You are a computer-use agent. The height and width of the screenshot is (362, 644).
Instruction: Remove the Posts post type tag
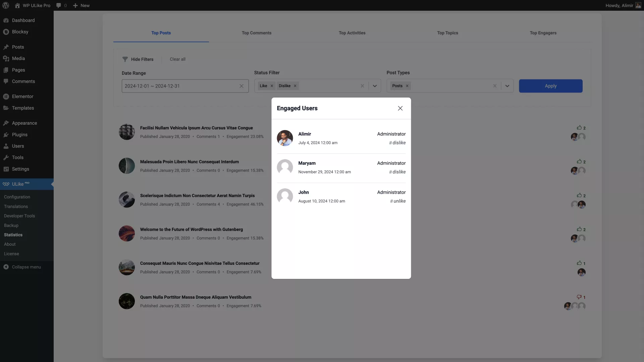[407, 86]
